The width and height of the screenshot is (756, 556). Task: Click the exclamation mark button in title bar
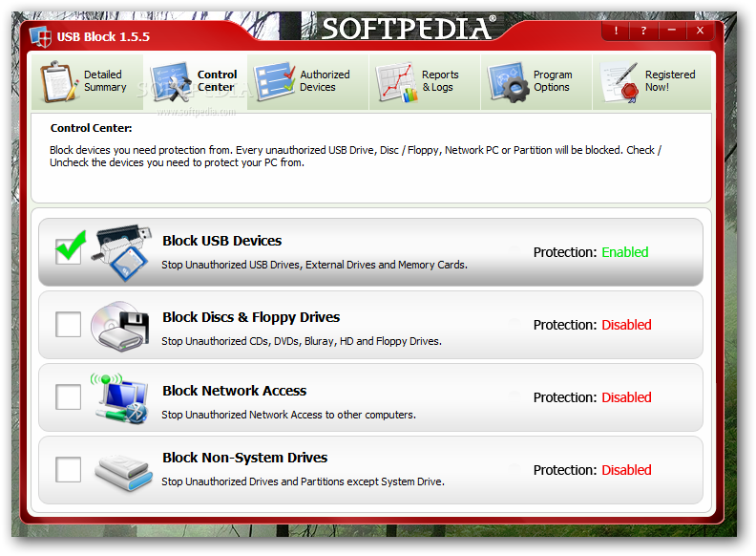[x=616, y=31]
